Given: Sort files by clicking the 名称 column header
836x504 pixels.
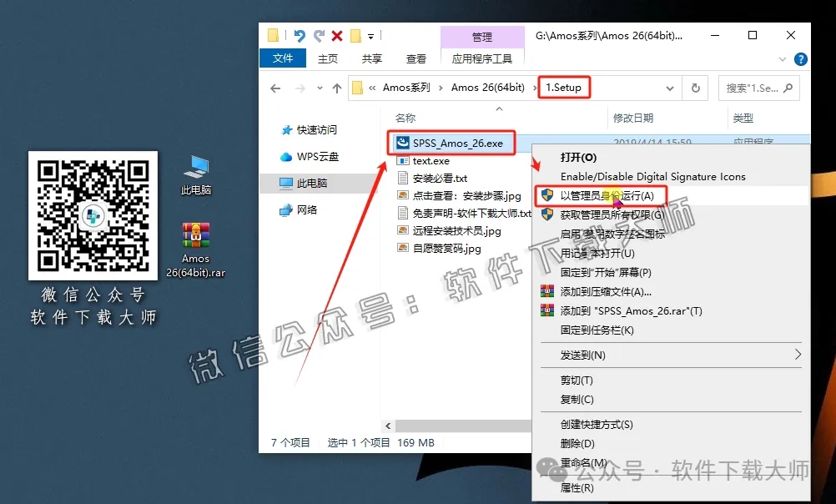Looking at the screenshot, I should tap(405, 118).
